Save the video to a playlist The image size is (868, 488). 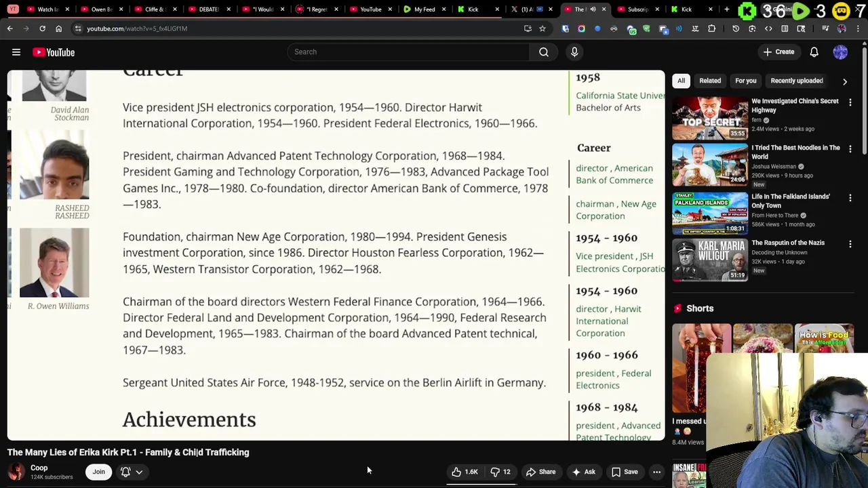pos(625,472)
